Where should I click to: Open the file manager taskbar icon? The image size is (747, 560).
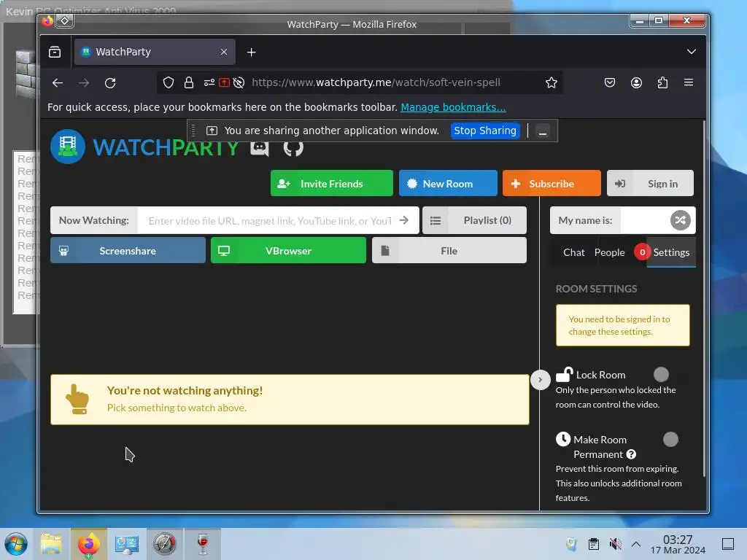(51, 544)
